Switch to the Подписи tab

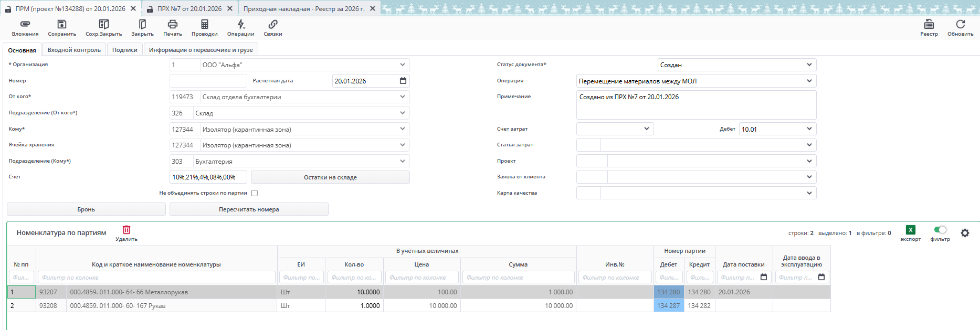(x=124, y=50)
